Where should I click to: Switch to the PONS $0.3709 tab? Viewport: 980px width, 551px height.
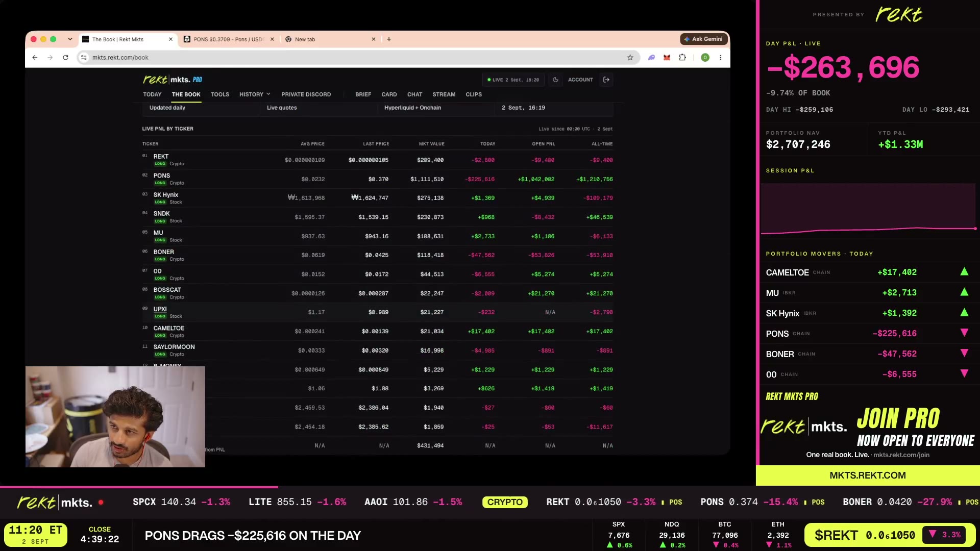[x=228, y=39]
